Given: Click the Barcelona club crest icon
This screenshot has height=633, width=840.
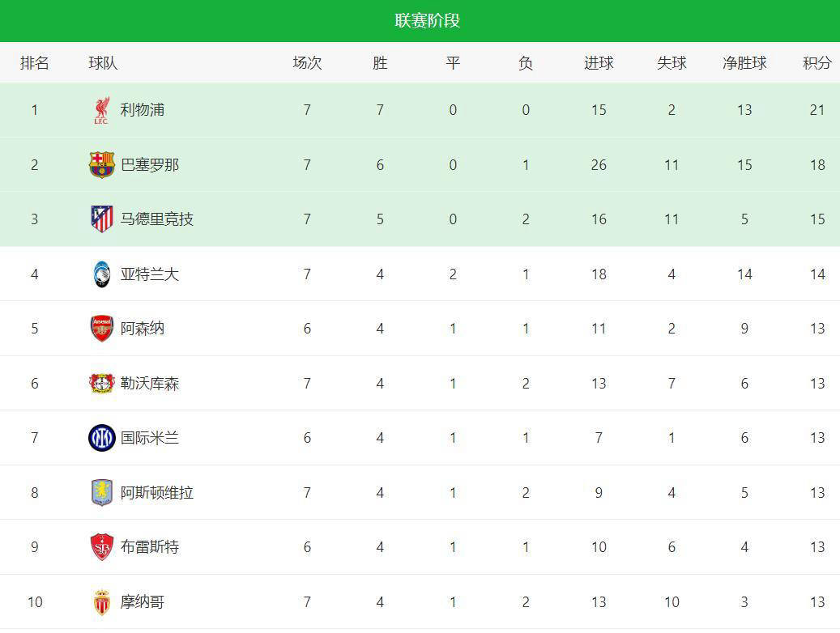Looking at the screenshot, I should tap(101, 165).
